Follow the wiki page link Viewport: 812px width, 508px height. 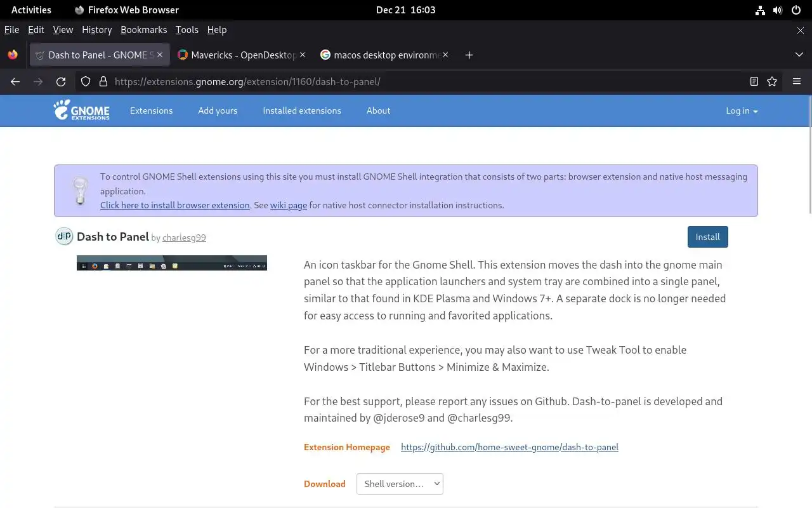[x=289, y=205]
